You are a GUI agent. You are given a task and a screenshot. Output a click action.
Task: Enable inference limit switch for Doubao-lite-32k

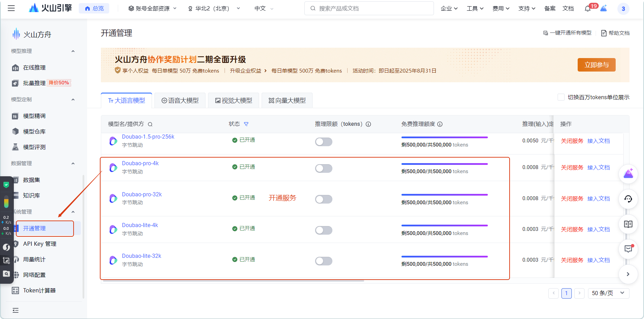click(323, 261)
